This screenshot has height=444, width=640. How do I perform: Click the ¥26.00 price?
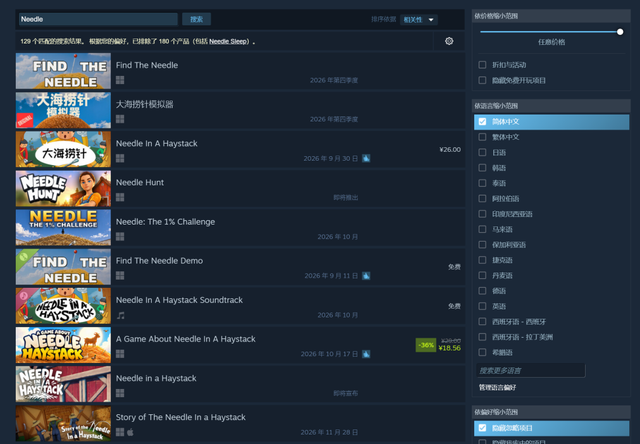450,150
